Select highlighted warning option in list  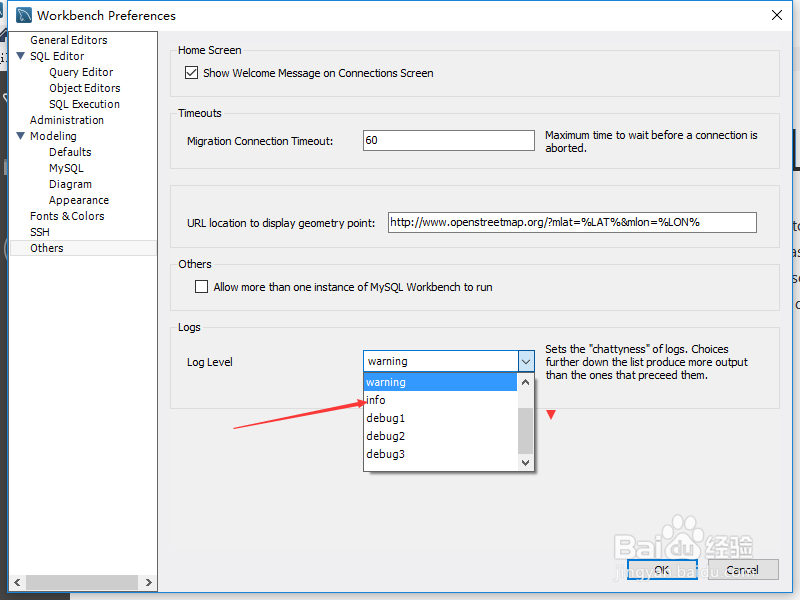(x=441, y=382)
